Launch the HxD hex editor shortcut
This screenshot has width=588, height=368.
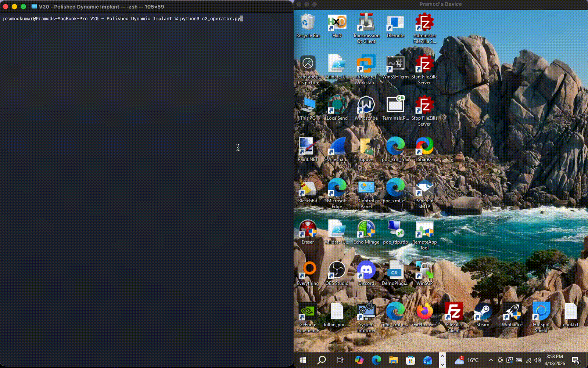click(x=337, y=26)
